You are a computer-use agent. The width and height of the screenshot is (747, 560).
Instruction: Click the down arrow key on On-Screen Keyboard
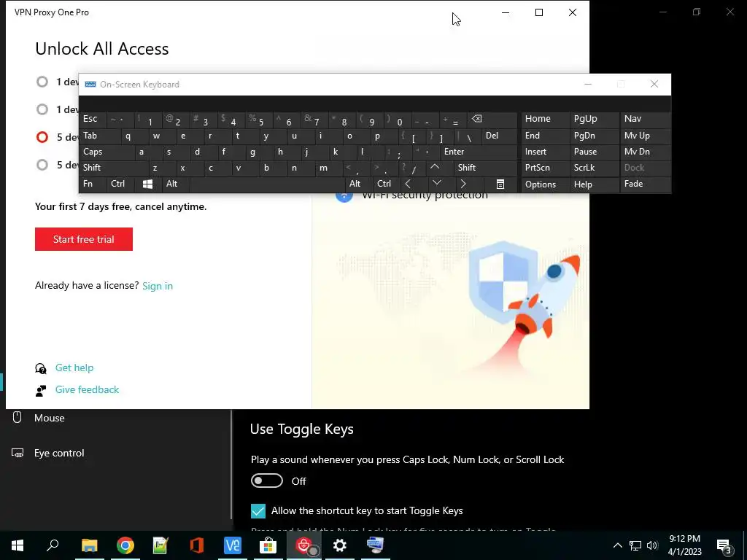point(437,184)
